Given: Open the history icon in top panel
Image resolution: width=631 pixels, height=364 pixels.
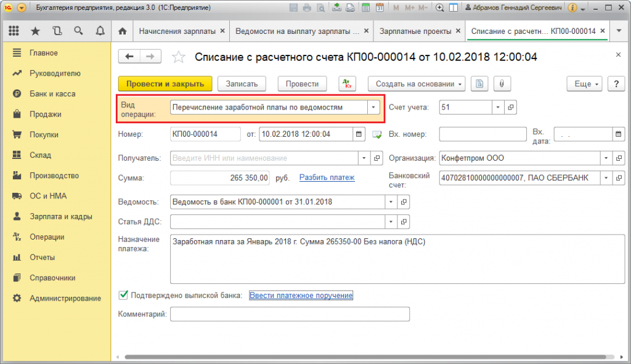Looking at the screenshot, I should 57,31.
